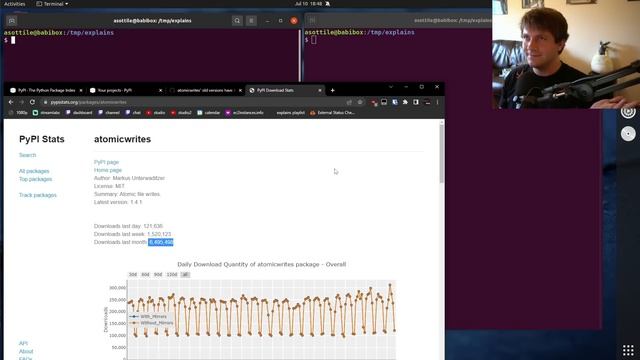Open the studio bookmark
This screenshot has width=640, height=360.
pyautogui.click(x=156, y=113)
